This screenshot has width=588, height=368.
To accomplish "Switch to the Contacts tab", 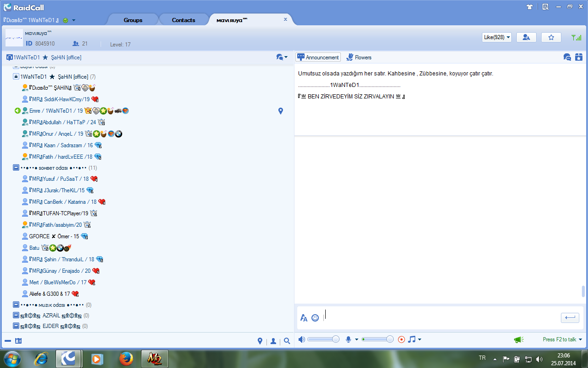I will point(184,20).
